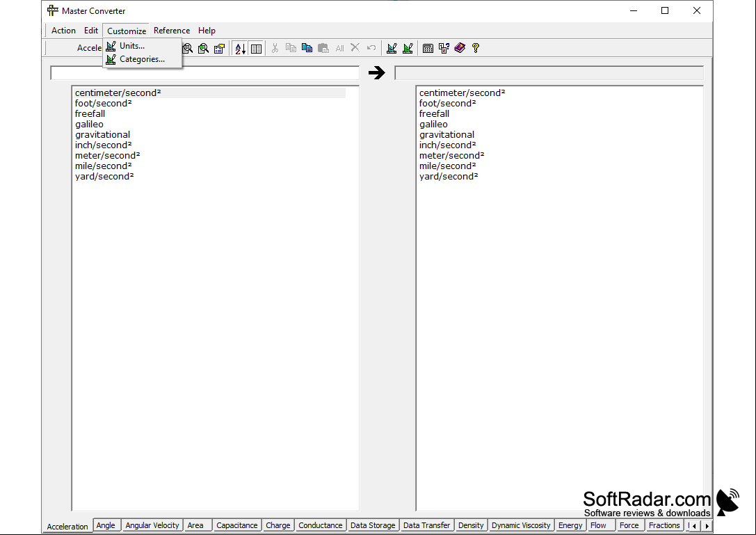Select centimeter/second² in the left list
Viewport: 756px width, 535px height.
[x=210, y=93]
